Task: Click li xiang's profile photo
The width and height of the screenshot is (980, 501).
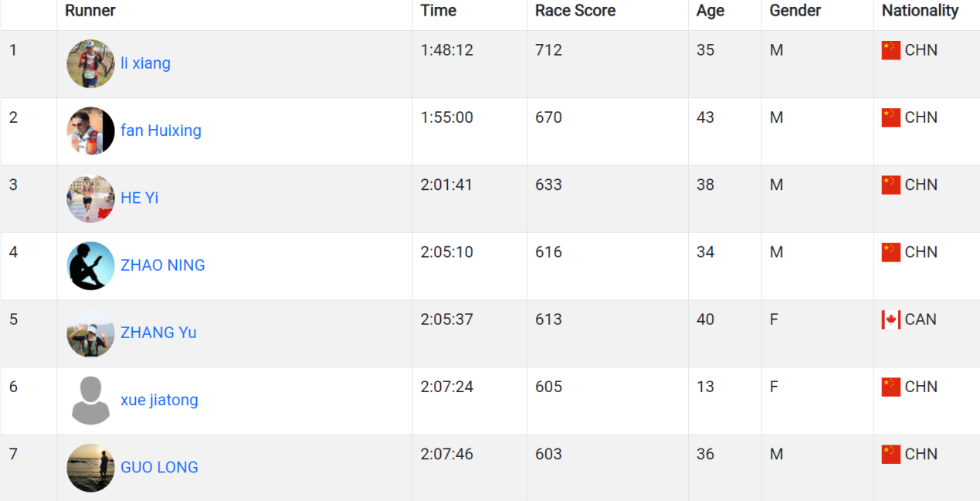Action: [x=90, y=64]
